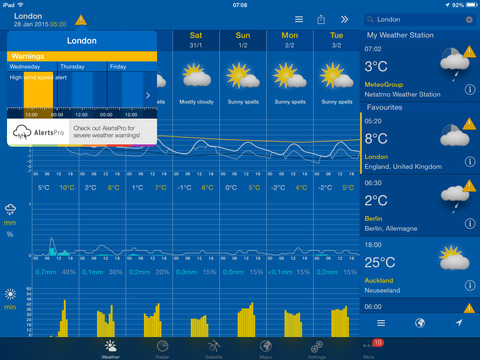Expand warnings with the right chevron
This screenshot has width=480, height=360.
[148, 95]
